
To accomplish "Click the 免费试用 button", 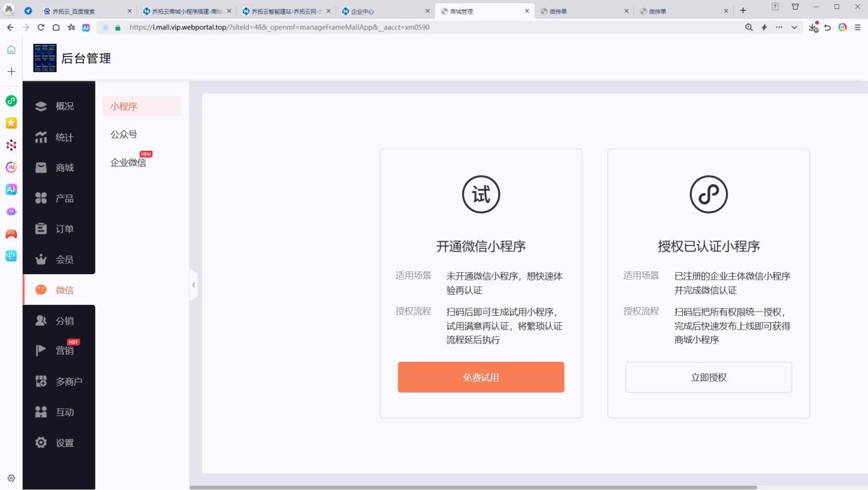I will [x=481, y=377].
